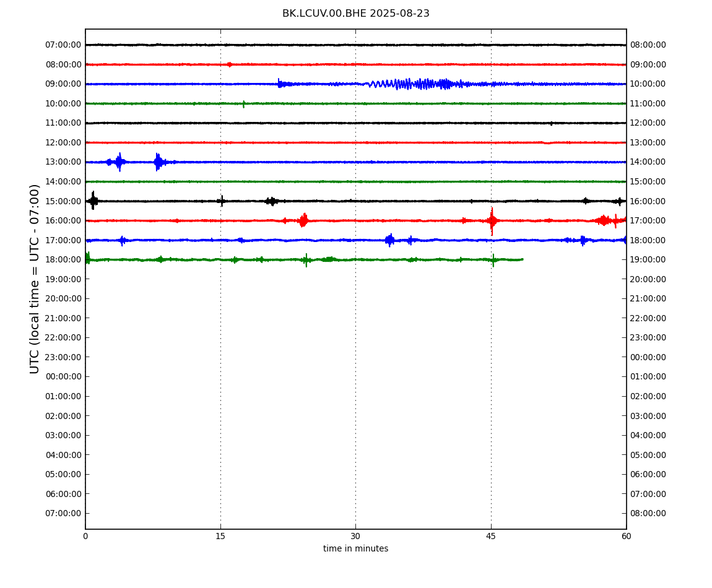Click right-axis label 17:00:00 at red trace end
This screenshot has height=588, width=712.
[x=648, y=221]
